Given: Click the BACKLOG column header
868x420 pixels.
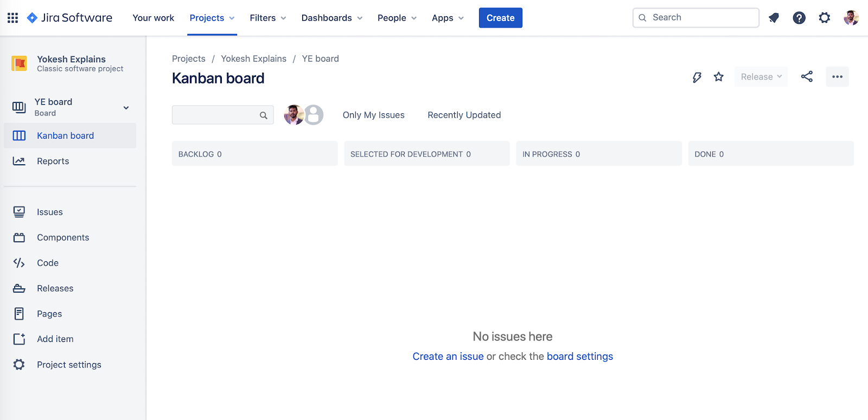Looking at the screenshot, I should pos(255,154).
